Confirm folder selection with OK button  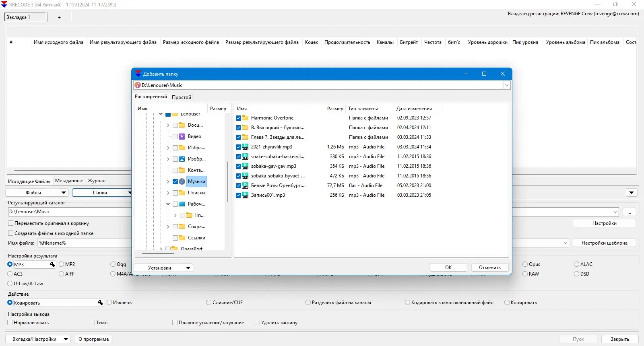[x=448, y=268]
